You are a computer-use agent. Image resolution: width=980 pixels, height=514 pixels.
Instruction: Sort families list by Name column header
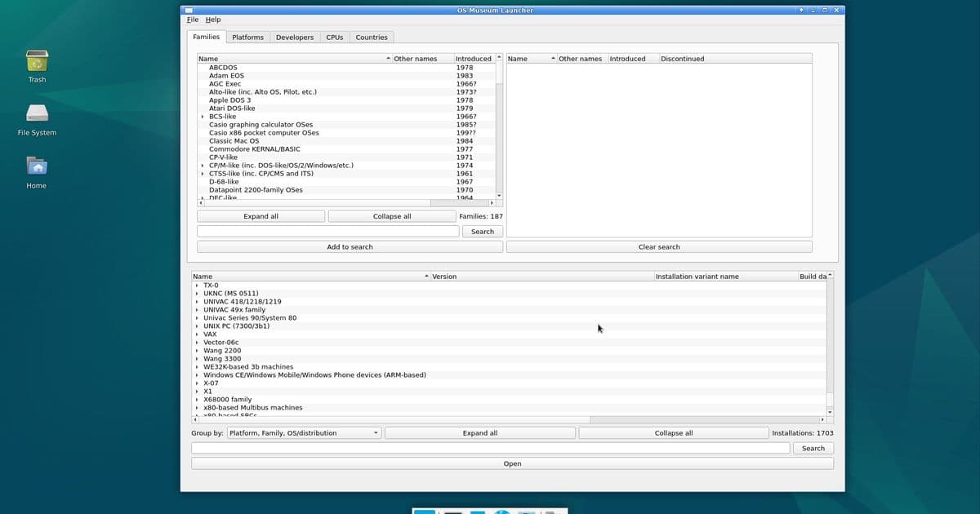point(294,59)
